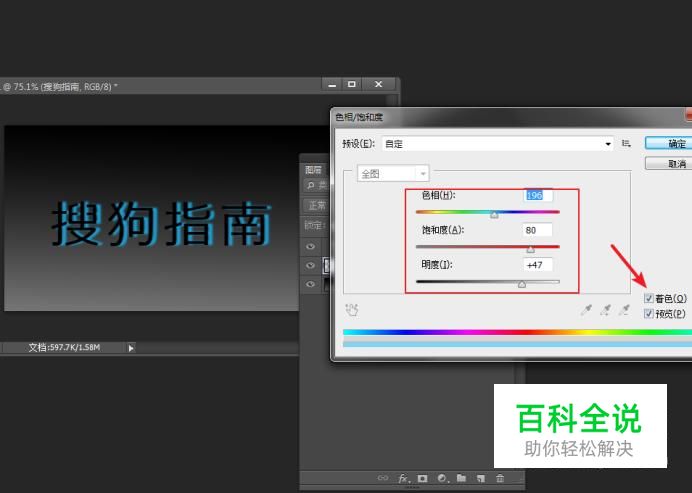The image size is (692, 493).
Task: Click the trash icon to delete layer
Action: click(500, 478)
